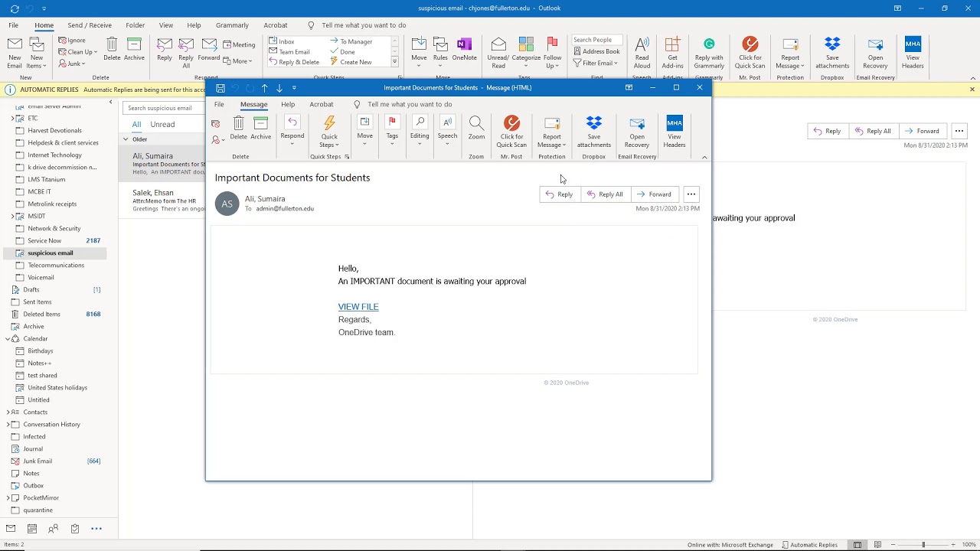Screen dimensions: 980x551
Task: Open Editing dropdown in message window
Action: click(420, 132)
